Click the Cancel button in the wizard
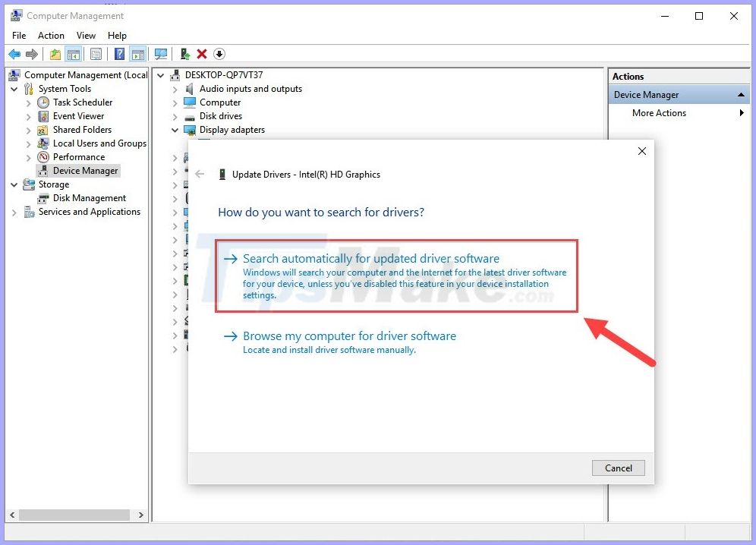 tap(618, 468)
